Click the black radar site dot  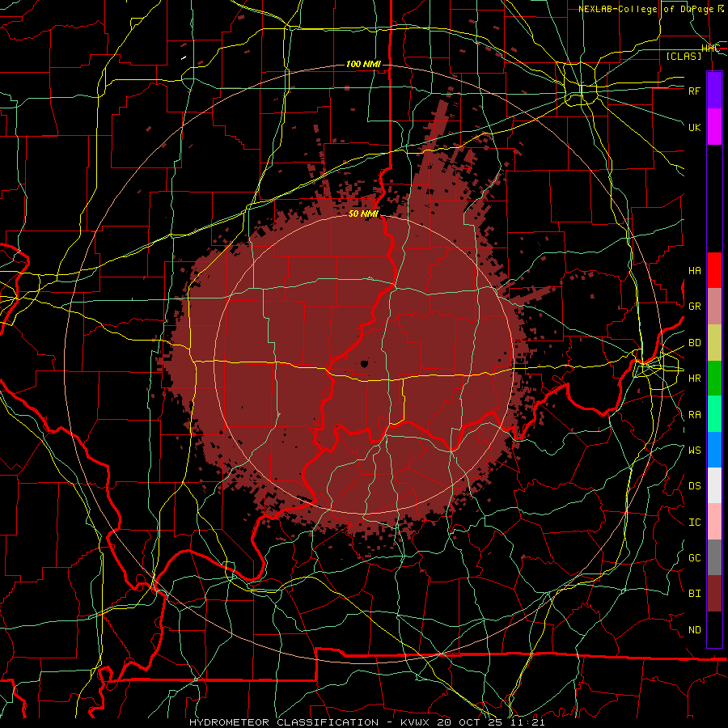[365, 363]
